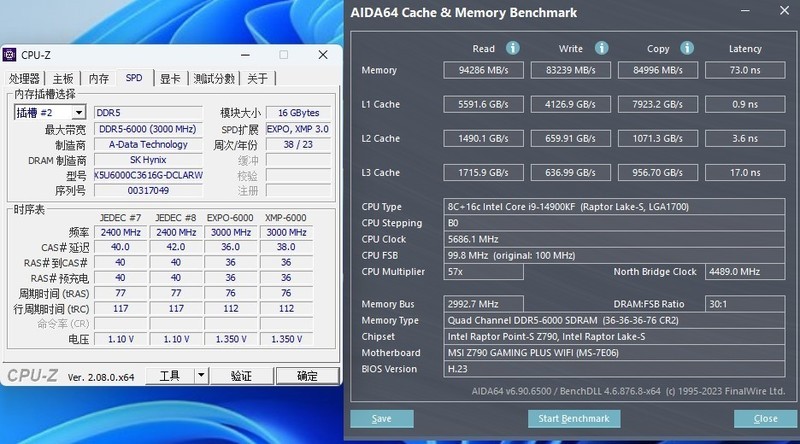800x444 pixels.
Task: Click the Memory Read value 94286 MB/s
Action: (483, 70)
